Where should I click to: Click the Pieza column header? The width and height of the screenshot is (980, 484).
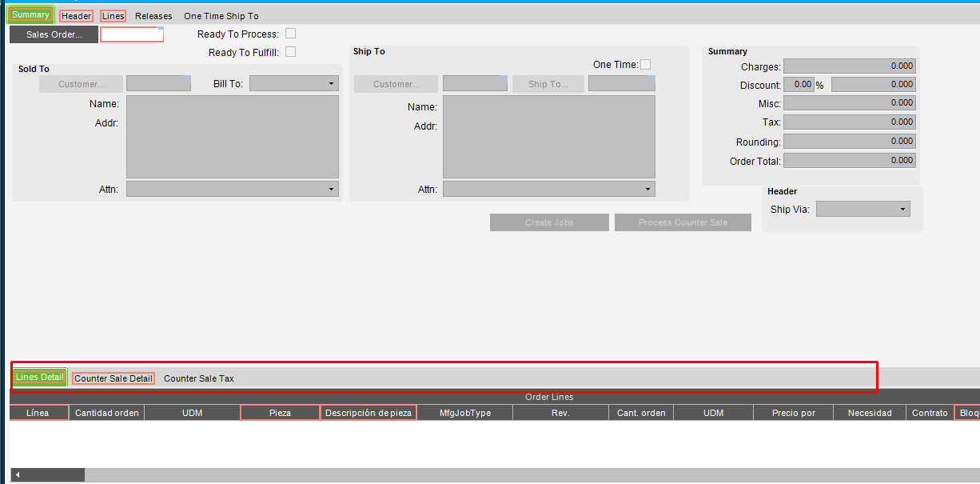point(280,413)
